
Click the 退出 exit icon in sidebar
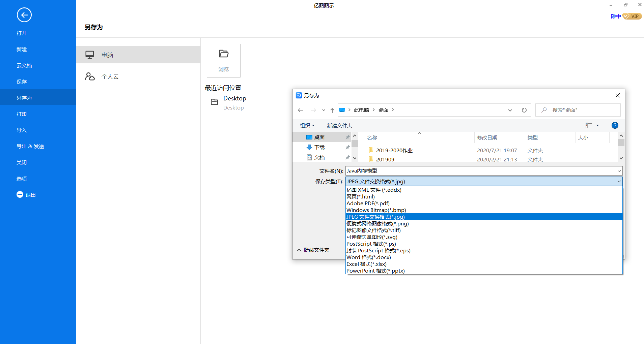point(20,195)
